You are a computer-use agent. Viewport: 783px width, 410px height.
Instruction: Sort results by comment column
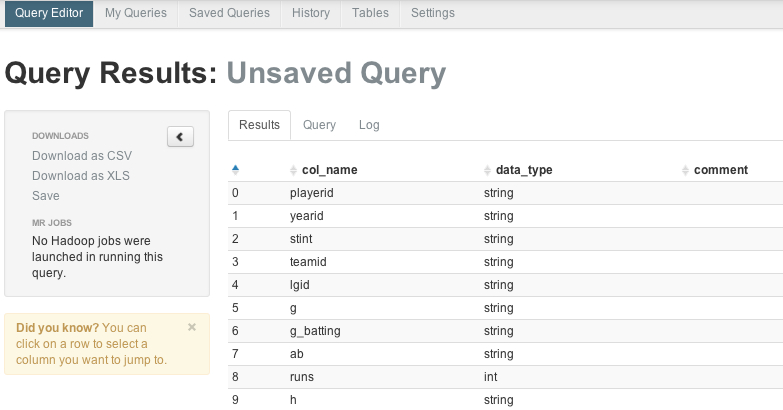(721, 170)
